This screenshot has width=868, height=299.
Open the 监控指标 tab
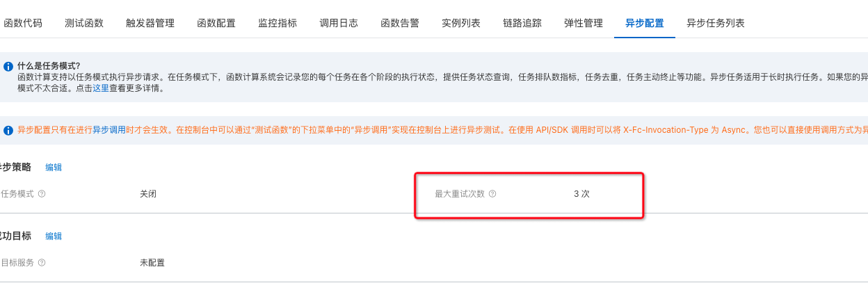[278, 23]
